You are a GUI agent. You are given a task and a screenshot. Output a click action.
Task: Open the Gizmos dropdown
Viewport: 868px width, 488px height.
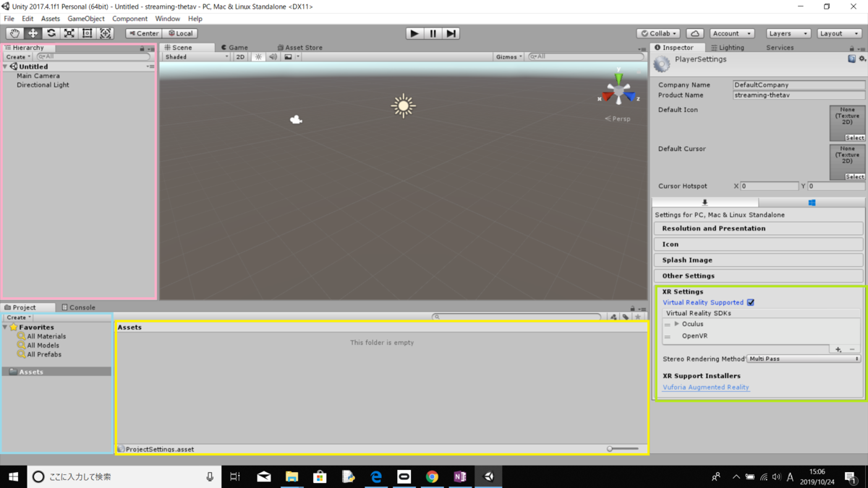click(509, 56)
